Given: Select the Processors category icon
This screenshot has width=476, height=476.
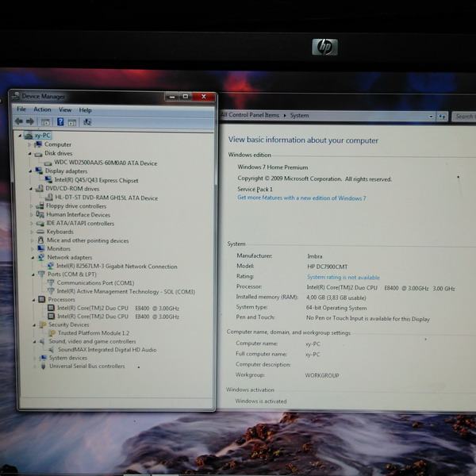Looking at the screenshot, I should 42,299.
